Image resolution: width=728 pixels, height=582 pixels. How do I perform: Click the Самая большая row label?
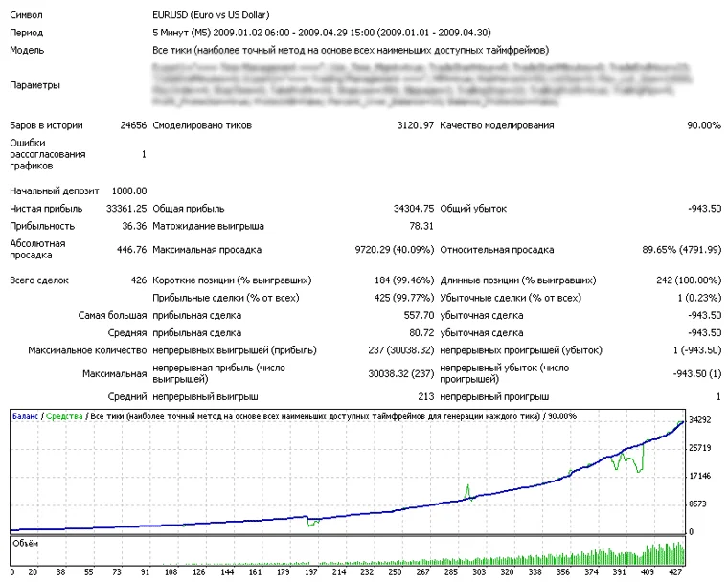(112, 316)
